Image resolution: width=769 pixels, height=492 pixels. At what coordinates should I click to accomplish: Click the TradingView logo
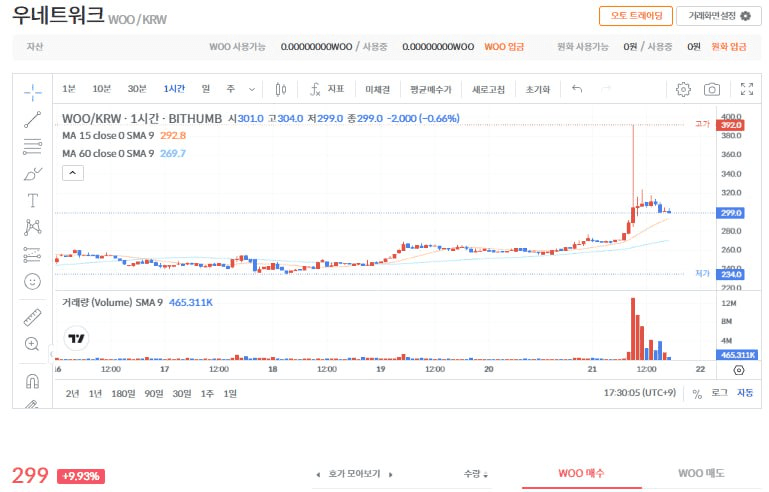(77, 338)
